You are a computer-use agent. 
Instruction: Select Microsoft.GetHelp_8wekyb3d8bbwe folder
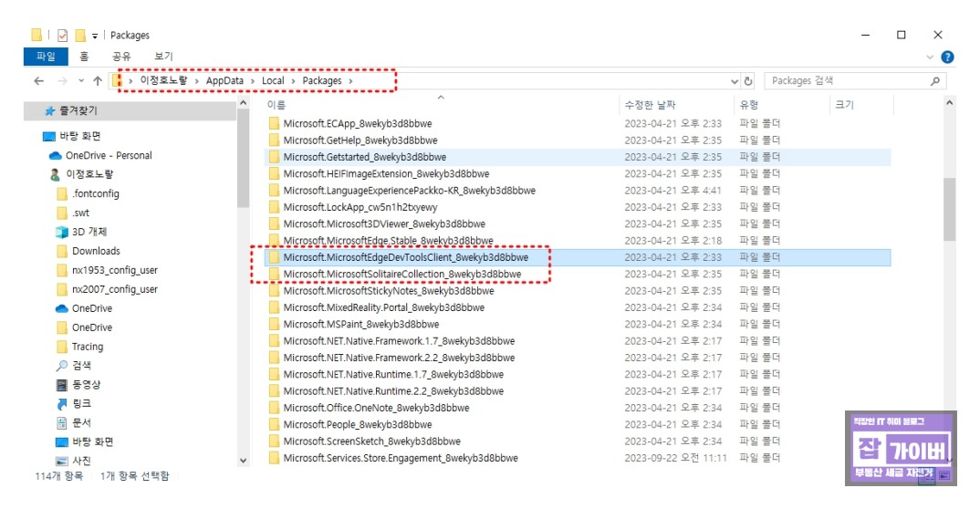[x=360, y=140]
